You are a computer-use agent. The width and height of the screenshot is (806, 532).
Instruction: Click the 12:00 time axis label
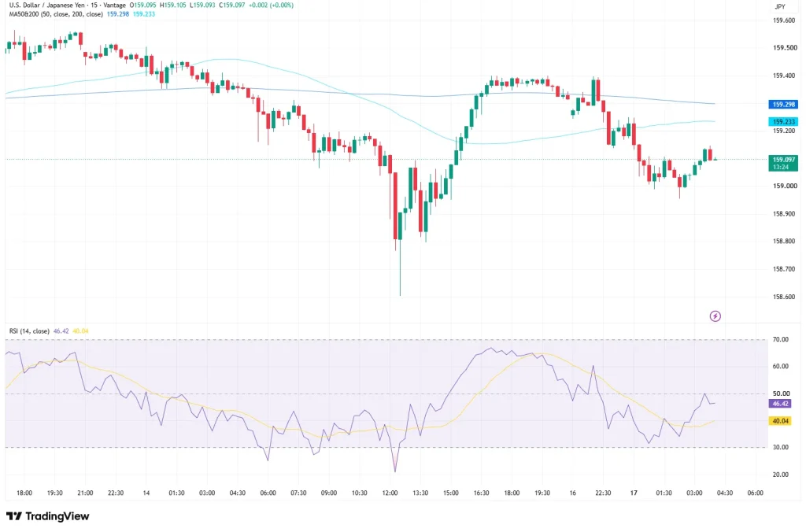coord(390,493)
